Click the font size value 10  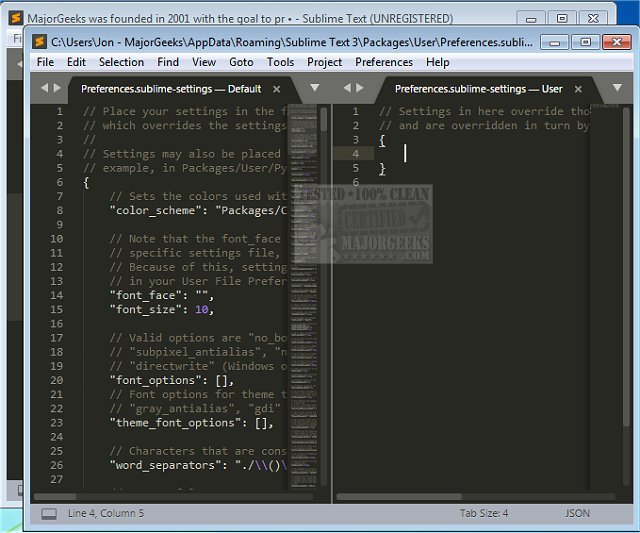coord(202,310)
